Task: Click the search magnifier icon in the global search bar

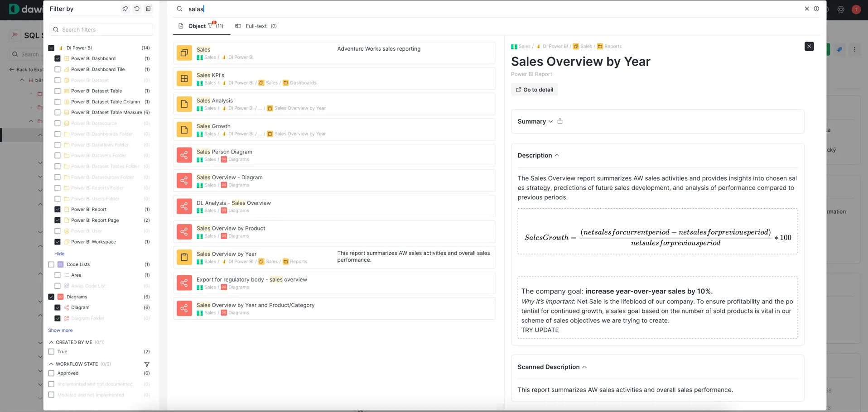Action: click(179, 9)
